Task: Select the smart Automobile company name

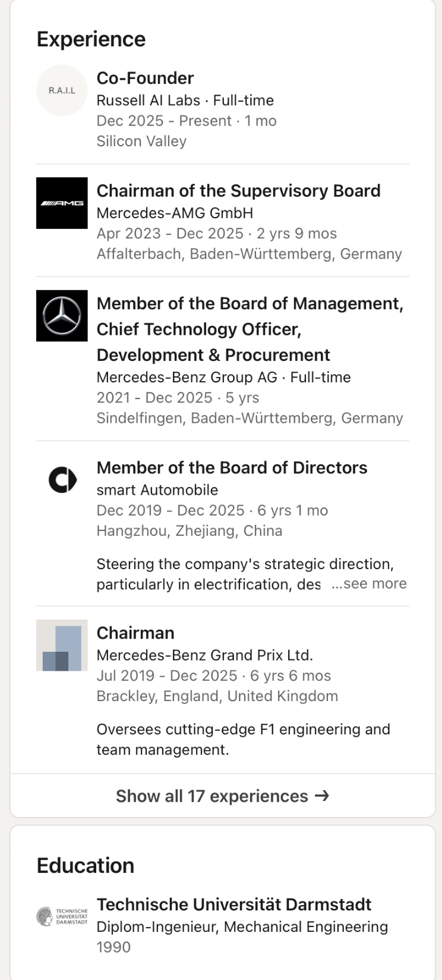Action: pos(157,490)
